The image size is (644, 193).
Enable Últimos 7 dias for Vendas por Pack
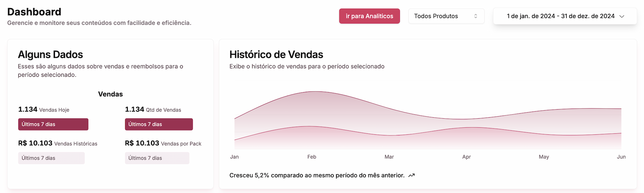point(157,158)
